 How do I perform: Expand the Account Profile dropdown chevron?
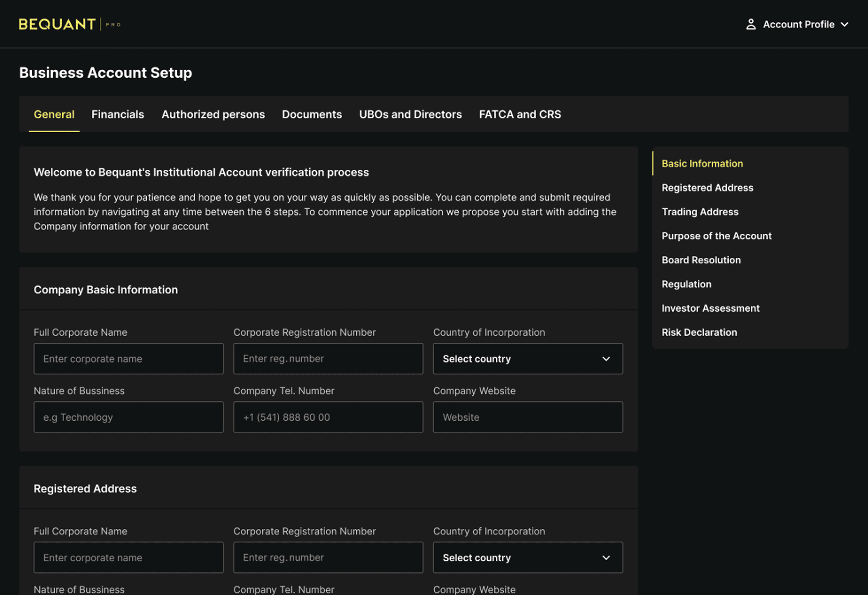(845, 24)
